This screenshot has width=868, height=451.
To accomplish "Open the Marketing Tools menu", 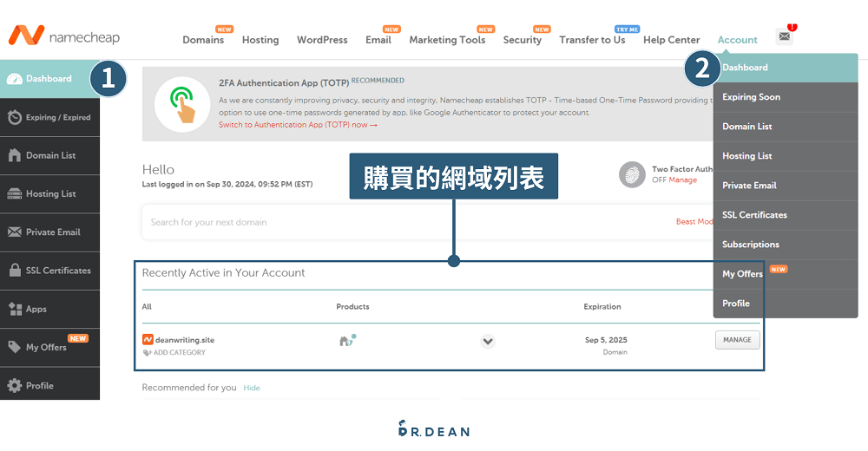I will tap(447, 40).
